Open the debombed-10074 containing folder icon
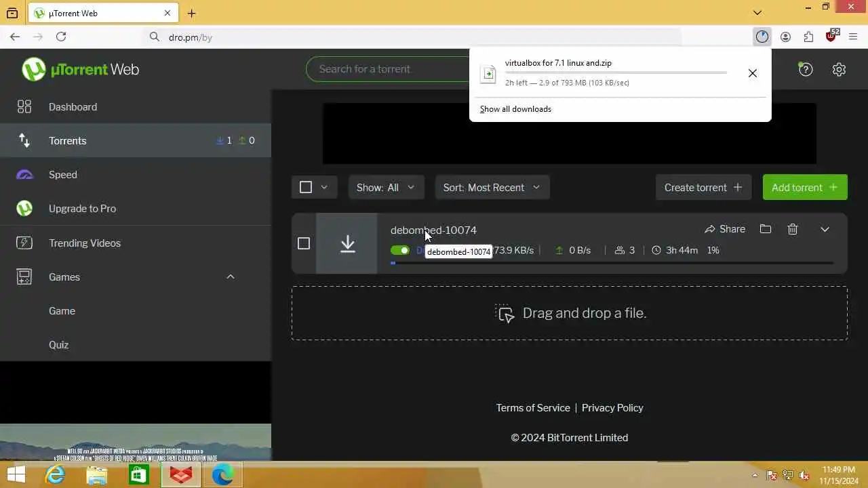This screenshot has width=868, height=488. tap(766, 229)
